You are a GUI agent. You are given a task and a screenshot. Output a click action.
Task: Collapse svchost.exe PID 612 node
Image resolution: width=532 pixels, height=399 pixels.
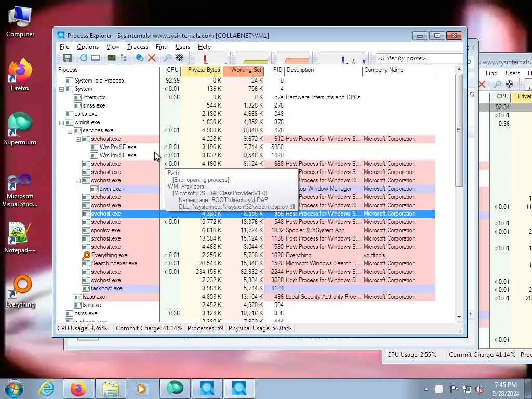78,139
